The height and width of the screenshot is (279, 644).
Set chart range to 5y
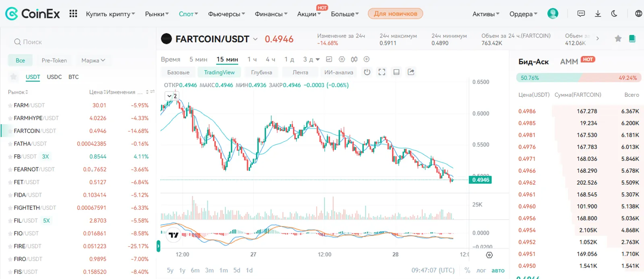point(170,271)
